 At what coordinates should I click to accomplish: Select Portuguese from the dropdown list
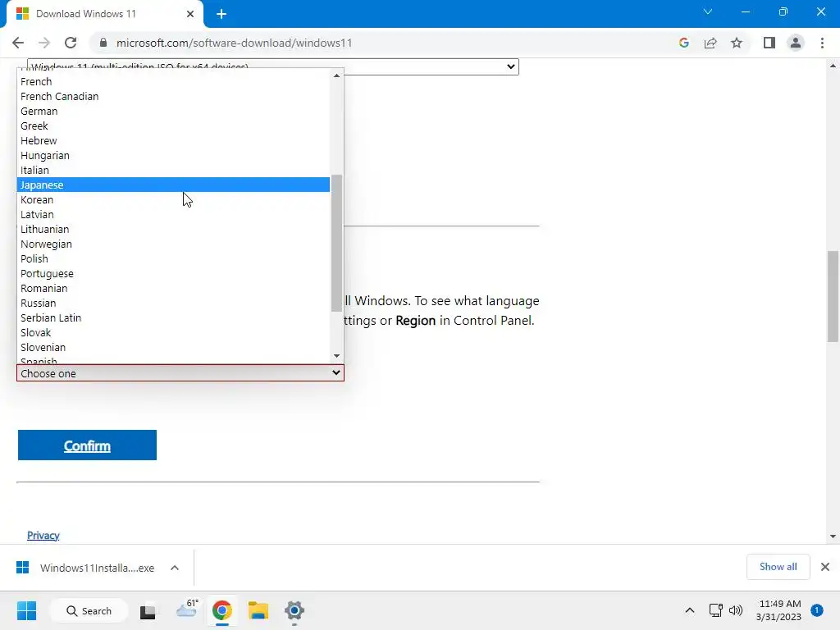tap(174, 273)
